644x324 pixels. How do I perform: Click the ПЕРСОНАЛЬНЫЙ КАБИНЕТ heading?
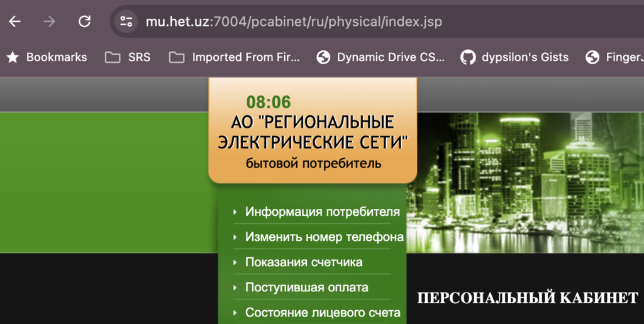[x=527, y=298]
